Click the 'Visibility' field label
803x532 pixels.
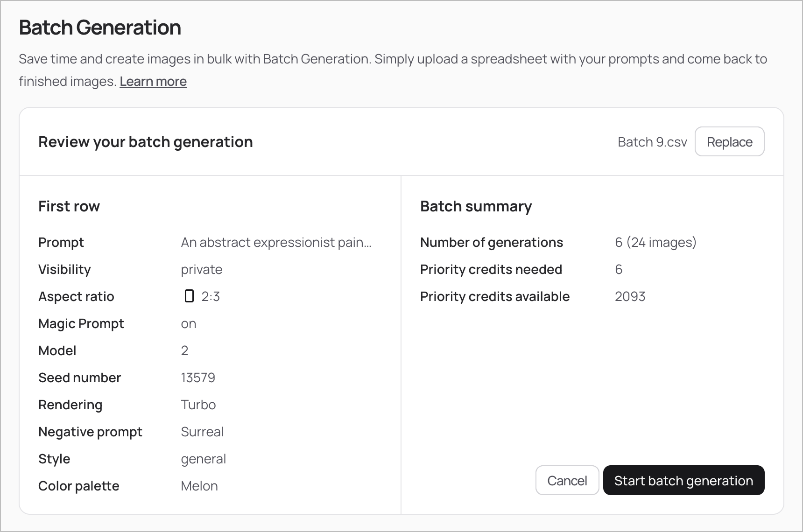click(x=64, y=270)
